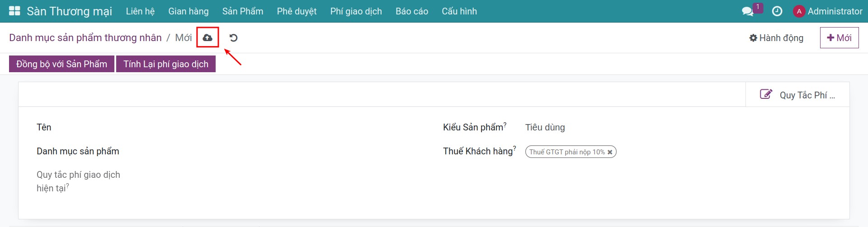
Task: Click the Mới breadcrumb text
Action: click(184, 37)
